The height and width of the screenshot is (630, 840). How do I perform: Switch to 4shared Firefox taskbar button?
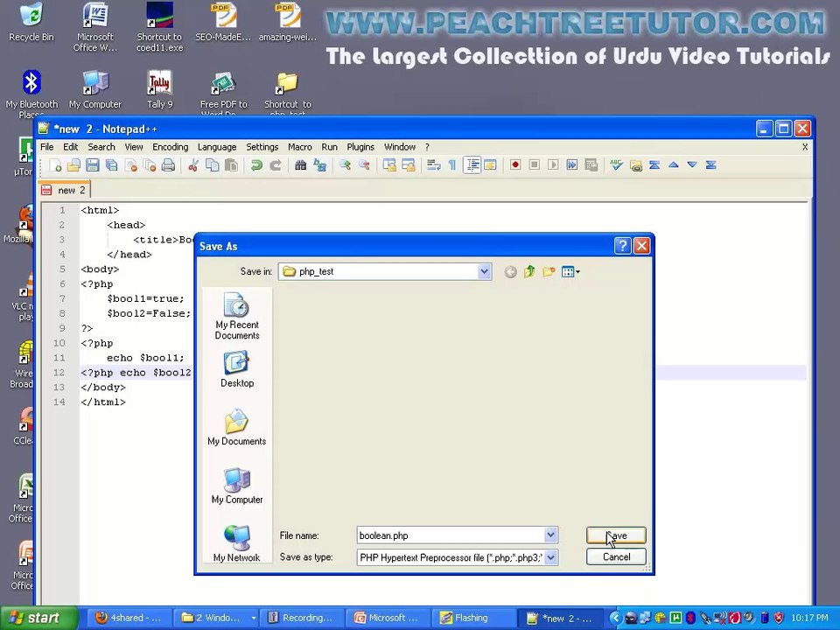click(129, 619)
